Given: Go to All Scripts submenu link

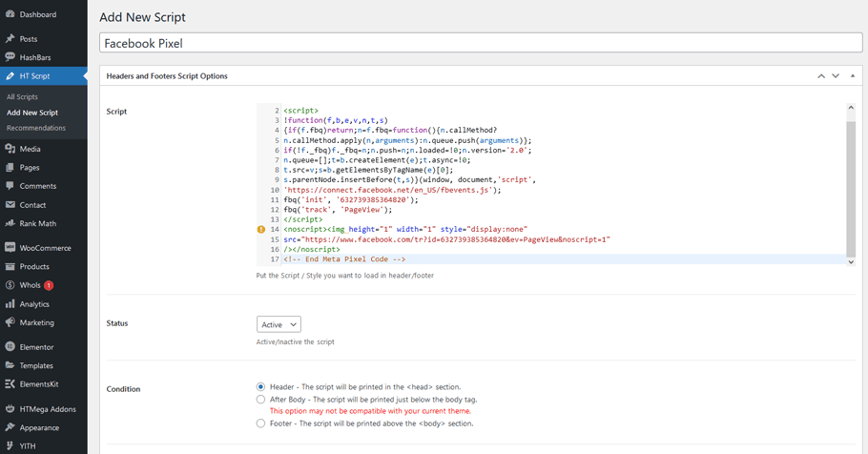Looking at the screenshot, I should (22, 97).
